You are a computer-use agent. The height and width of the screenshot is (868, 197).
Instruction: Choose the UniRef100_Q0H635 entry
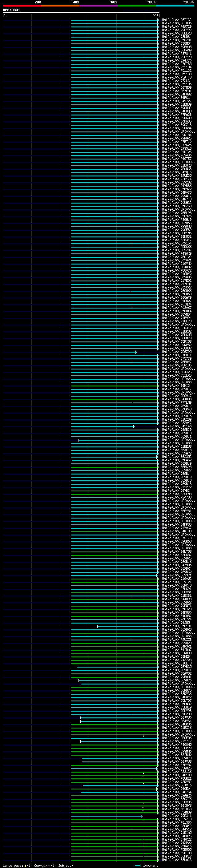click(177, 122)
